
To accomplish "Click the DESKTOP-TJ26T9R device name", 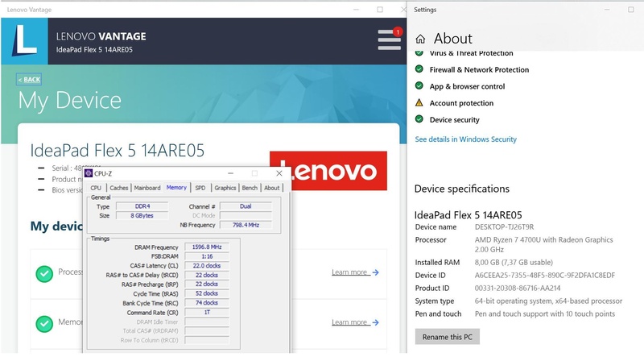I will [x=505, y=227].
